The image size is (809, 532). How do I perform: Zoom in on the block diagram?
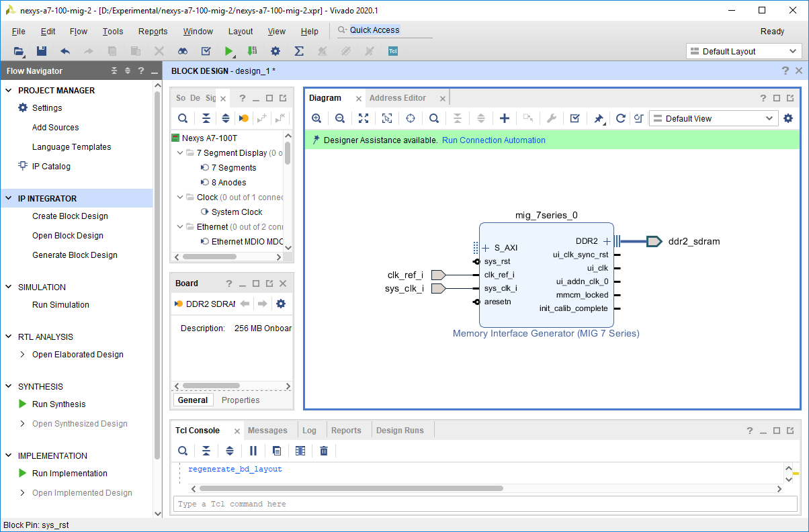pos(316,118)
